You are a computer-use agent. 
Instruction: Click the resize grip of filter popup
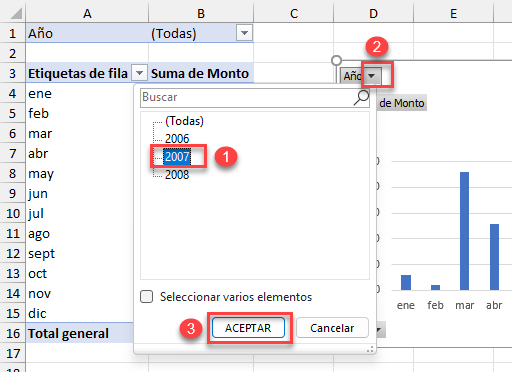(x=370, y=349)
